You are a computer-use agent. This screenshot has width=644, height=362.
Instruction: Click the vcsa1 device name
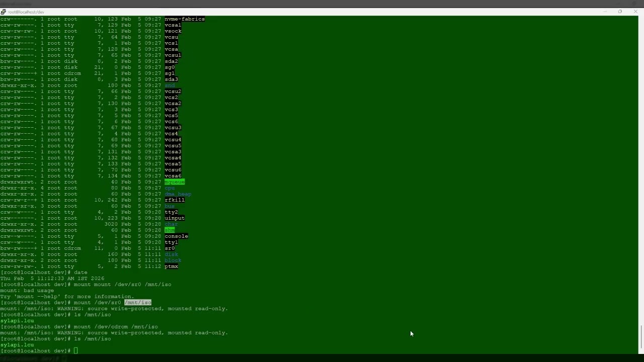(x=173, y=25)
